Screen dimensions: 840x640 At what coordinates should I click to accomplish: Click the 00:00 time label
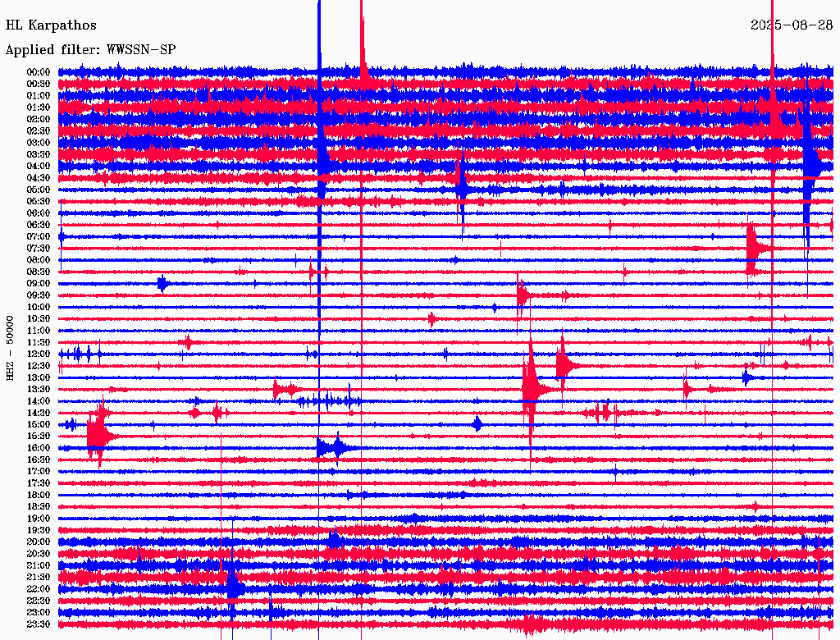tap(39, 72)
